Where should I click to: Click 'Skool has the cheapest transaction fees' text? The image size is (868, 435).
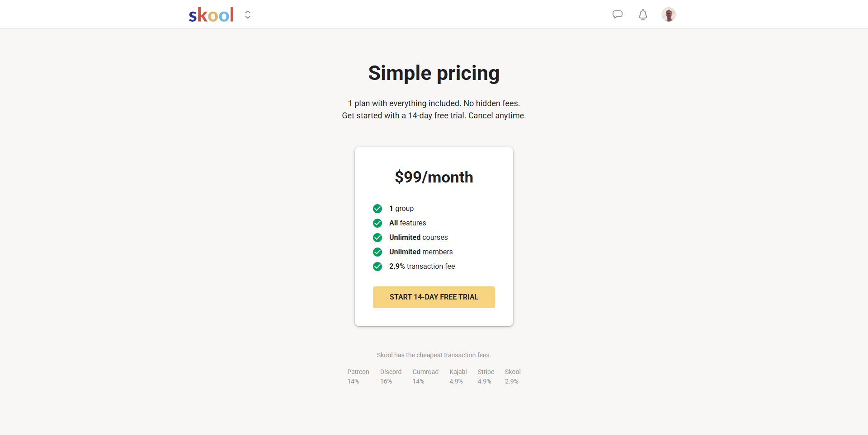coord(434,355)
